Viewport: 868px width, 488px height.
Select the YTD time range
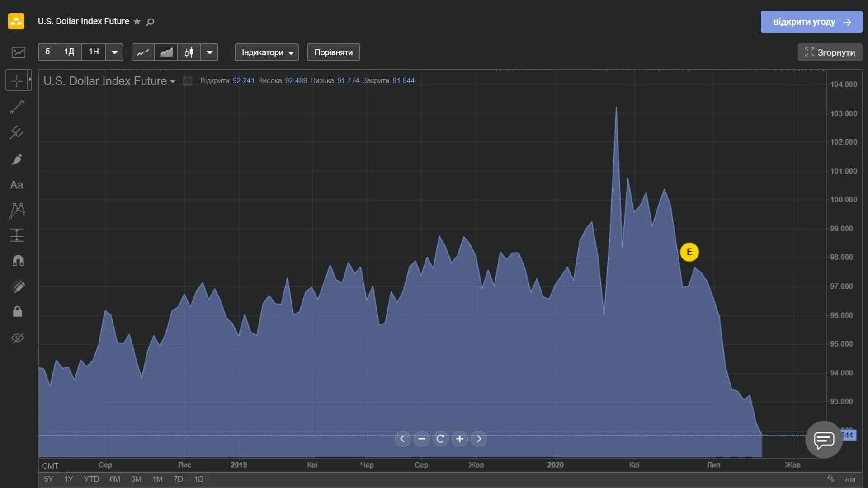pyautogui.click(x=91, y=479)
